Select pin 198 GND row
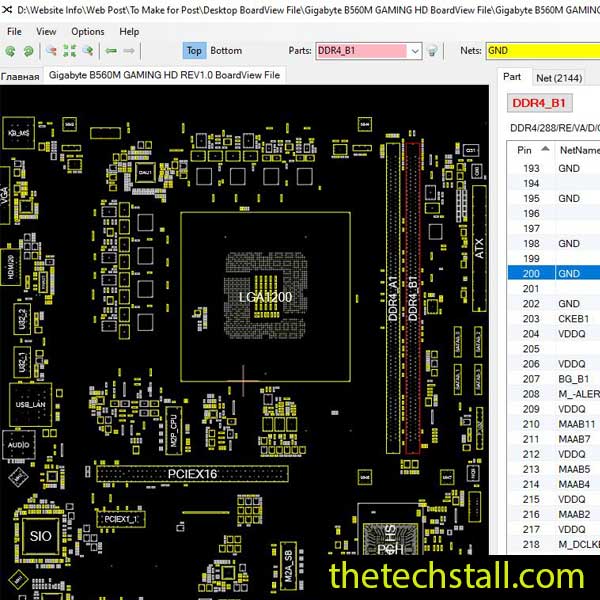 click(x=554, y=244)
